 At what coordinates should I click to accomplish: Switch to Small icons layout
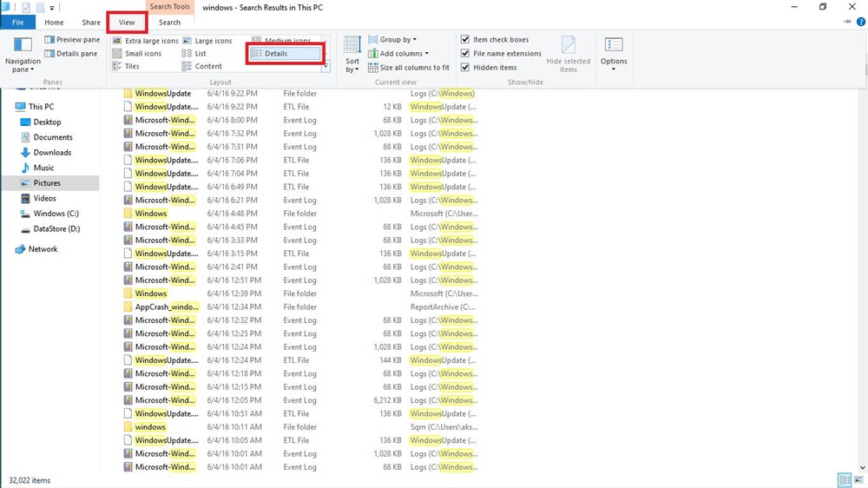[x=137, y=54]
